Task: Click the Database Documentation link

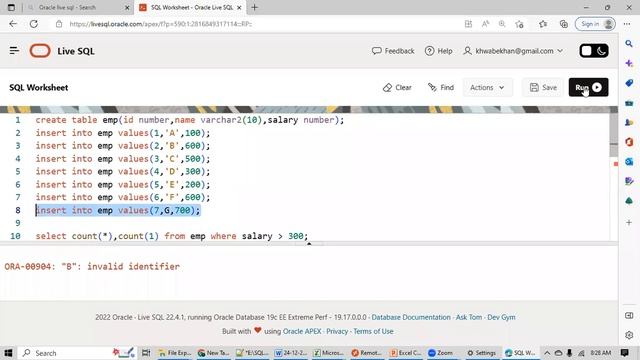Action: coord(411,317)
